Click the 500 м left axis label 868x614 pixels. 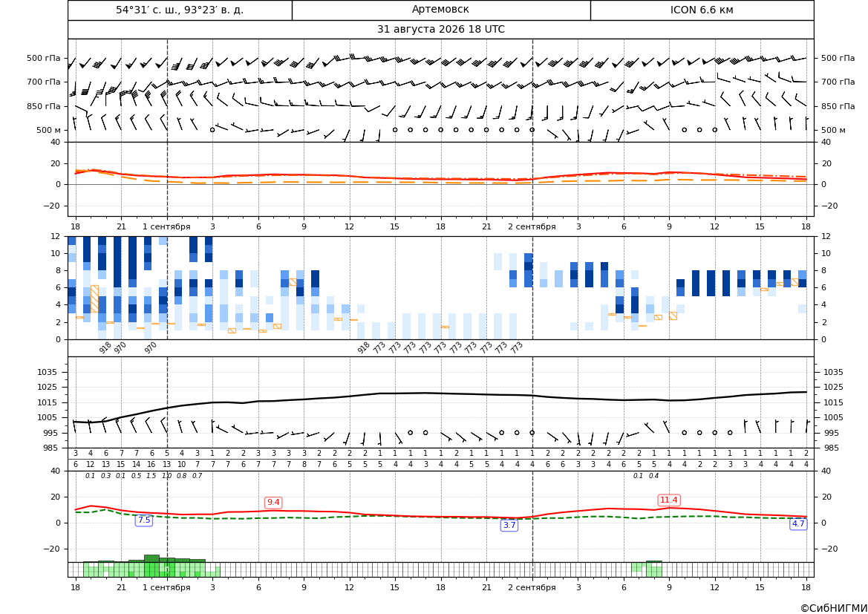tap(49, 130)
